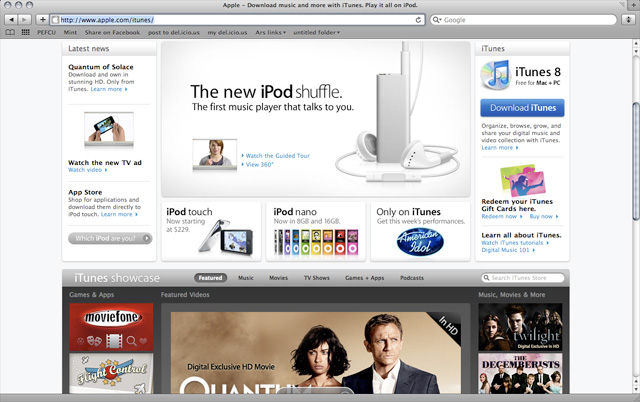Open the Podcasts showcase tab
Screen dimensions: 640x402
coord(412,278)
